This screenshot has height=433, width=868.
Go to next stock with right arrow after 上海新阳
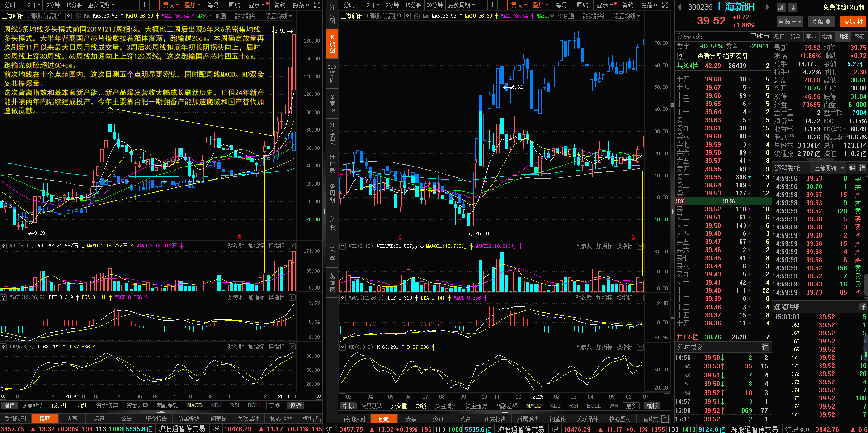[767, 7]
